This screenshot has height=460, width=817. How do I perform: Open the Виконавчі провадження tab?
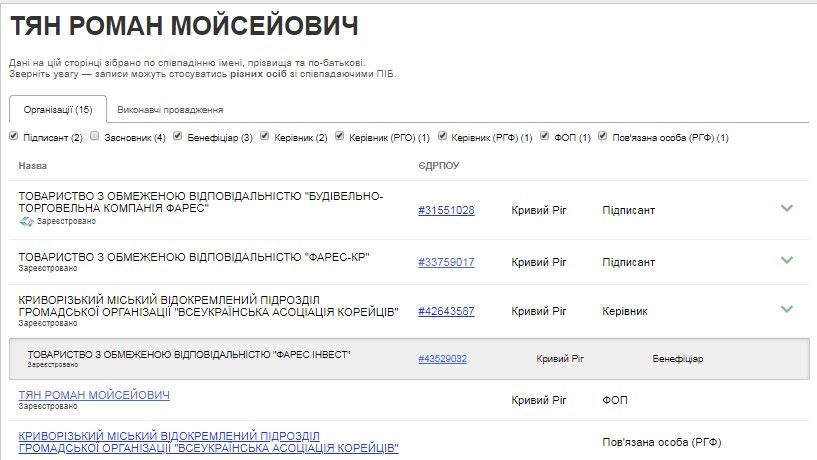point(170,109)
